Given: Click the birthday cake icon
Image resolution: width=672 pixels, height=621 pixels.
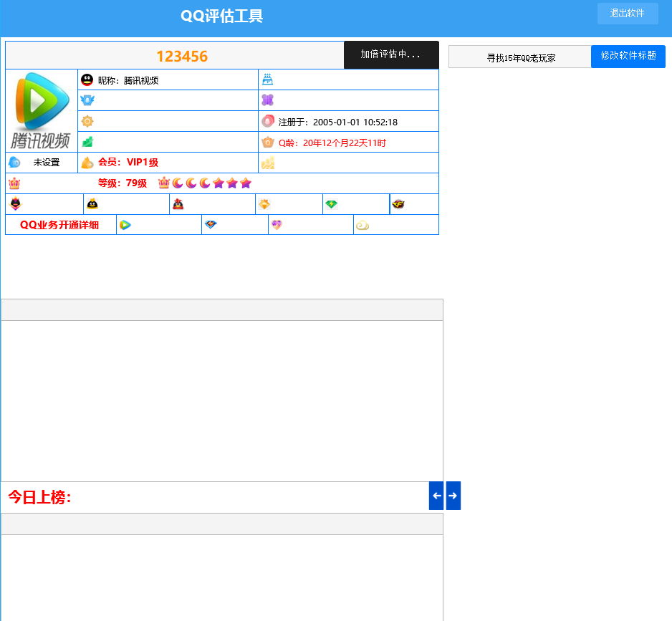Looking at the screenshot, I should pyautogui.click(x=267, y=80).
